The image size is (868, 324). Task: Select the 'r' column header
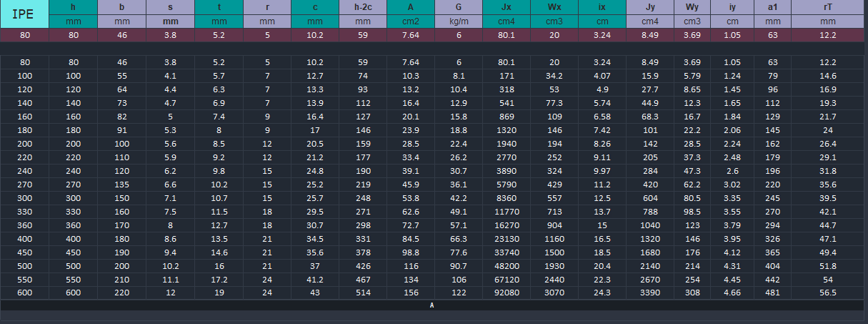267,7
